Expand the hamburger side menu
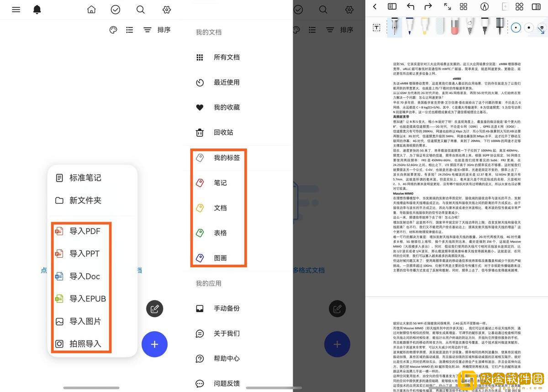 tap(16, 10)
